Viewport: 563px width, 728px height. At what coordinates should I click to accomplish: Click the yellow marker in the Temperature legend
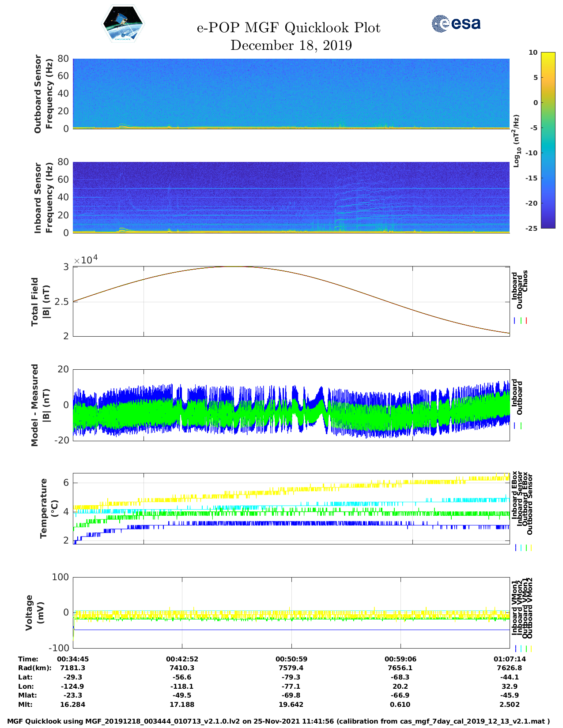(x=531, y=548)
